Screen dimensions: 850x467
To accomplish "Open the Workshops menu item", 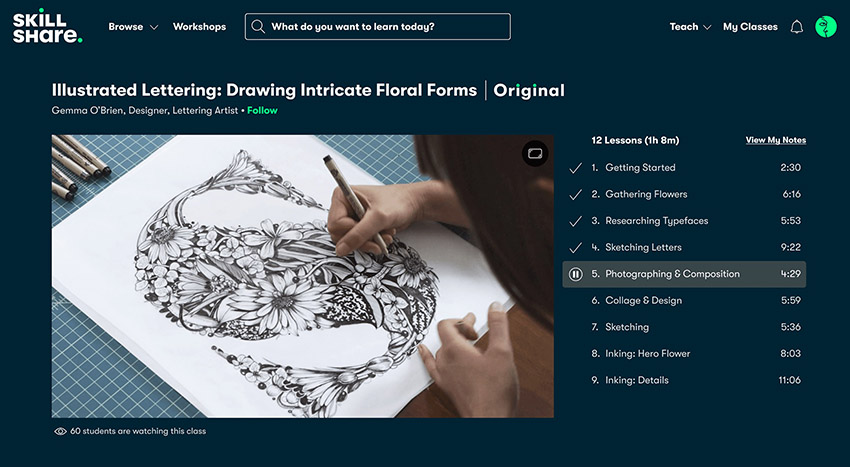I will click(x=199, y=27).
